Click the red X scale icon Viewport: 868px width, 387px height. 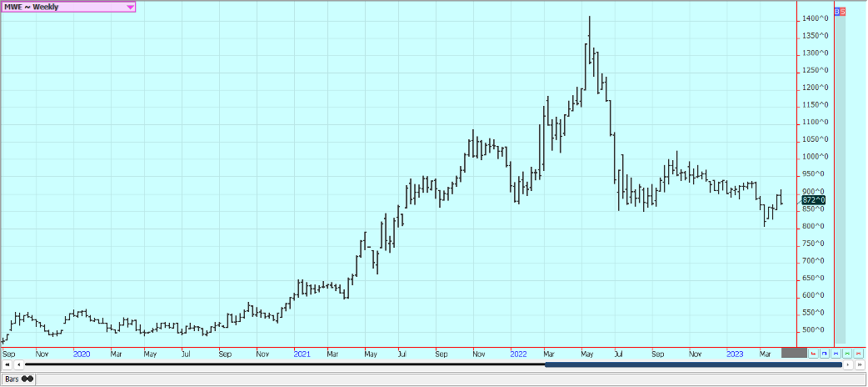[x=858, y=354]
